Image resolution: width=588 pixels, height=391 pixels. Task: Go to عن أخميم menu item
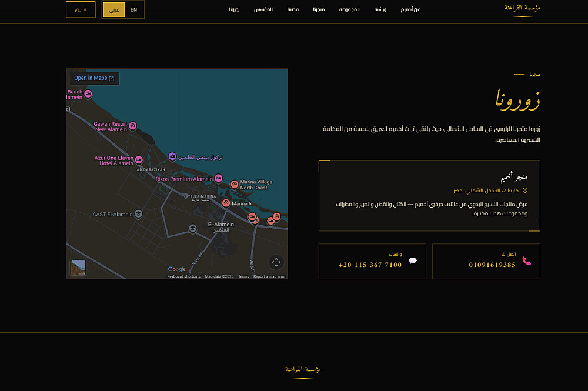tap(410, 9)
